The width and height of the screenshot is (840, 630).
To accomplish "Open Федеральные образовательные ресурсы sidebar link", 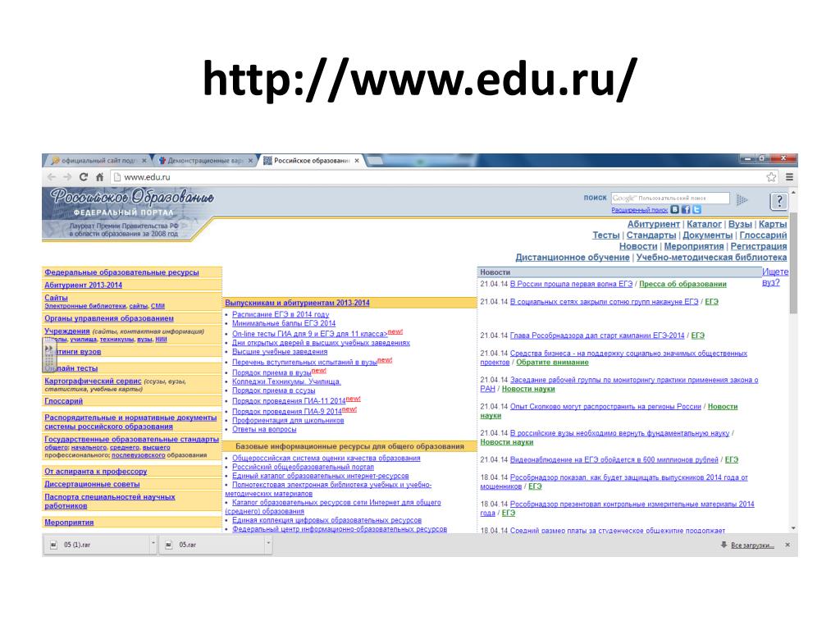I will [x=121, y=272].
